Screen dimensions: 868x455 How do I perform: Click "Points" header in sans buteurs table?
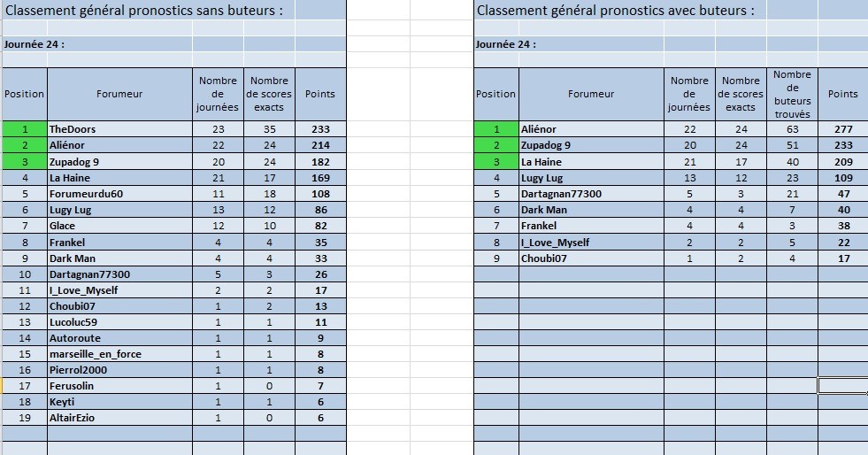tap(319, 94)
